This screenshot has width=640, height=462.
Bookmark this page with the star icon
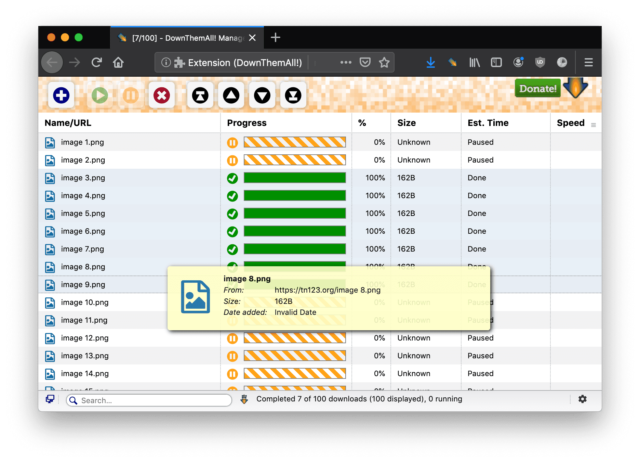384,62
